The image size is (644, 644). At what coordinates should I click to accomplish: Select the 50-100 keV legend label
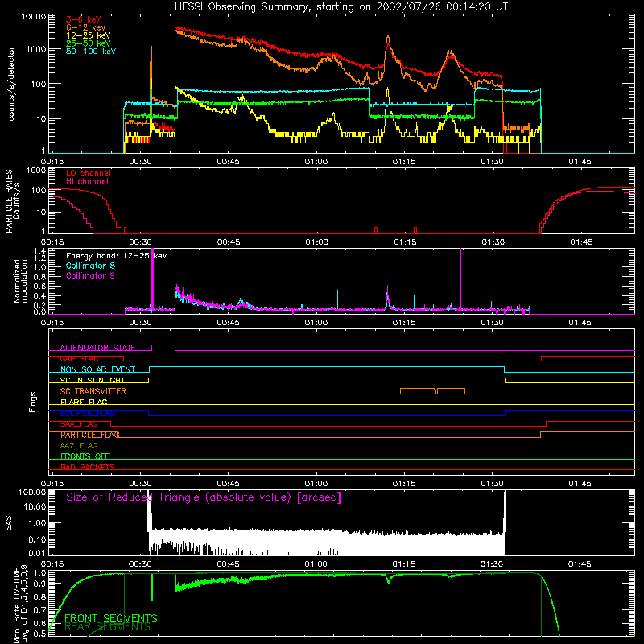coord(91,52)
